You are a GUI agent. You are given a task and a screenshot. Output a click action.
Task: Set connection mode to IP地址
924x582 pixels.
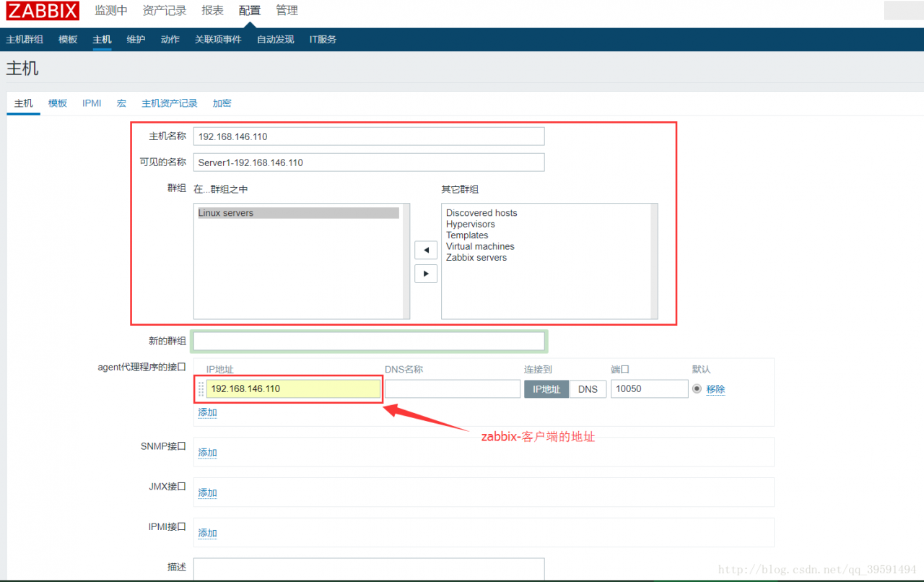click(546, 388)
